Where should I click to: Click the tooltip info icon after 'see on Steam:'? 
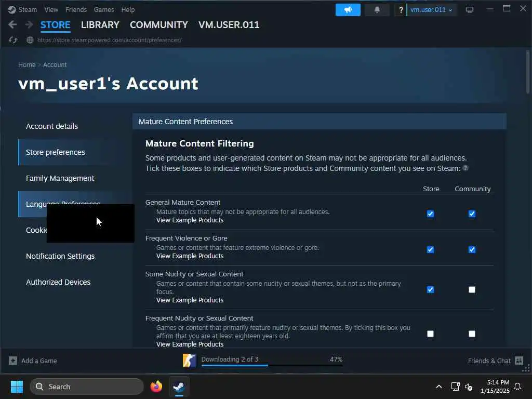point(465,168)
